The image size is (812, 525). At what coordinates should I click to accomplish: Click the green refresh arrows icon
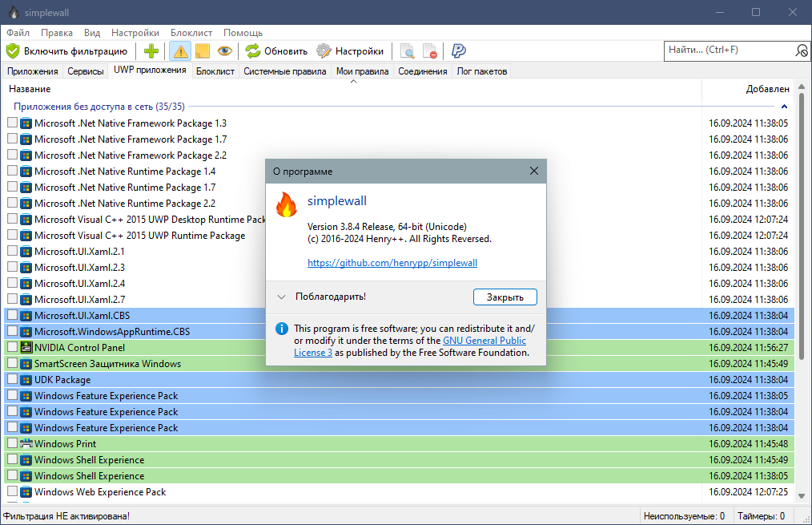click(253, 50)
